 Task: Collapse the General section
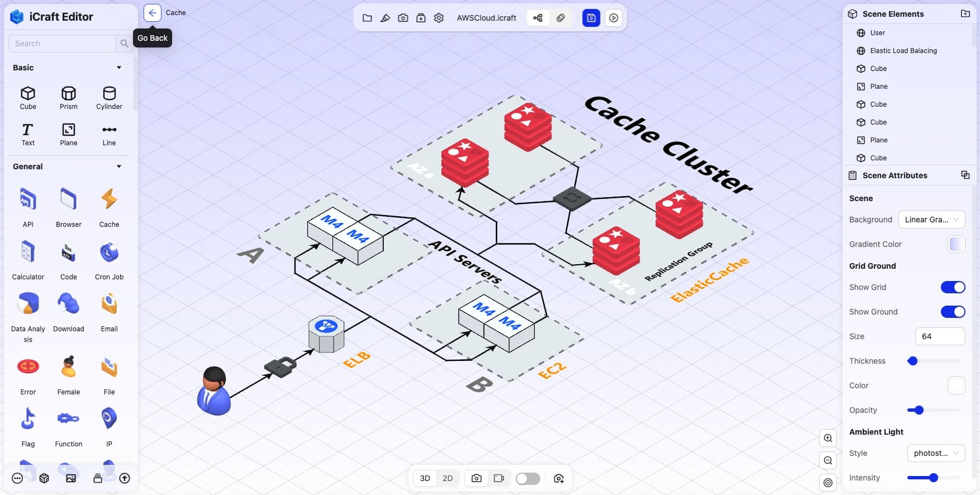tap(118, 166)
